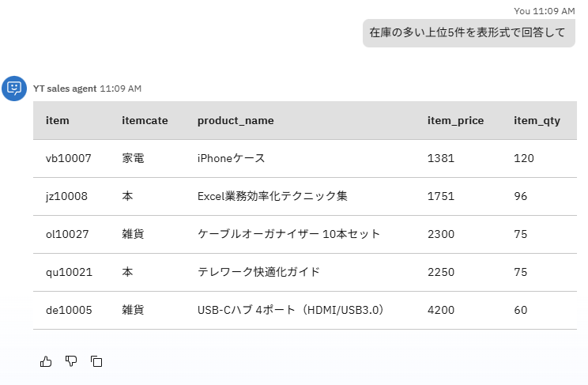Select the user message bubble about 在庫
Image resolution: width=588 pixels, height=385 pixels.
[468, 32]
